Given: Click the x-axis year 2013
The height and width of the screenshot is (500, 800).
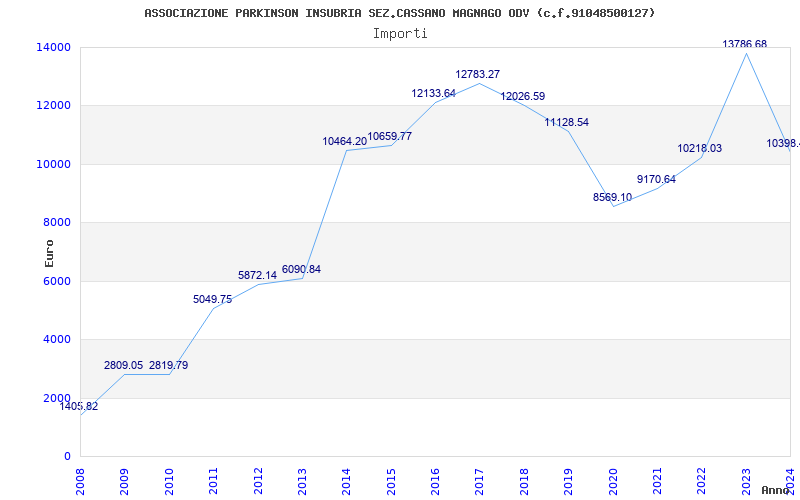Looking at the screenshot, I should 302,481.
